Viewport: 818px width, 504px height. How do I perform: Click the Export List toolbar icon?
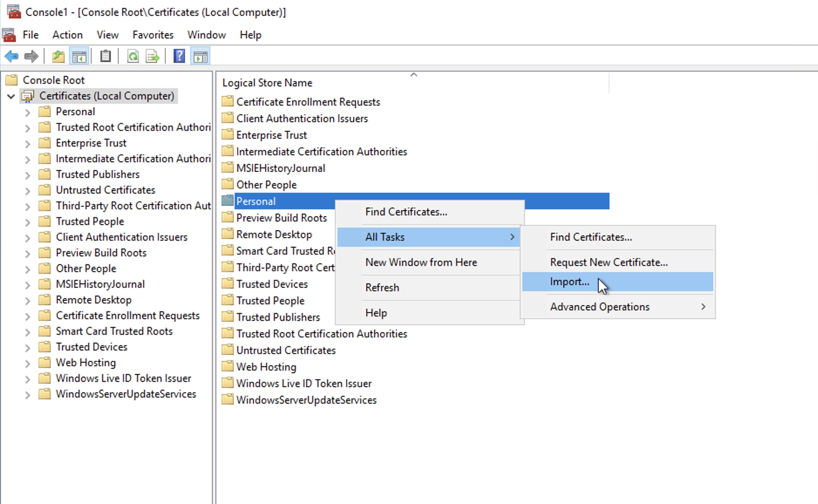[153, 56]
